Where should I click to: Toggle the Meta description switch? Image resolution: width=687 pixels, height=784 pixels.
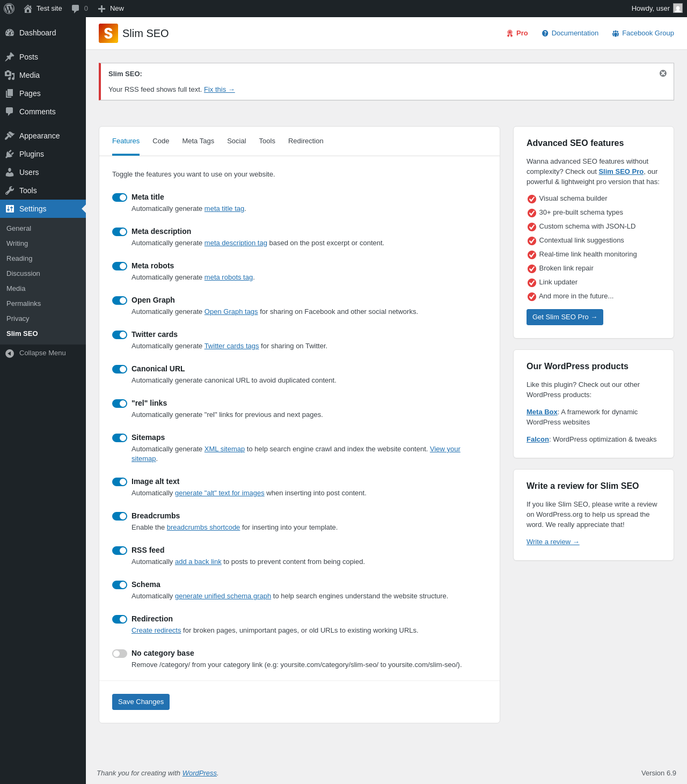120,232
